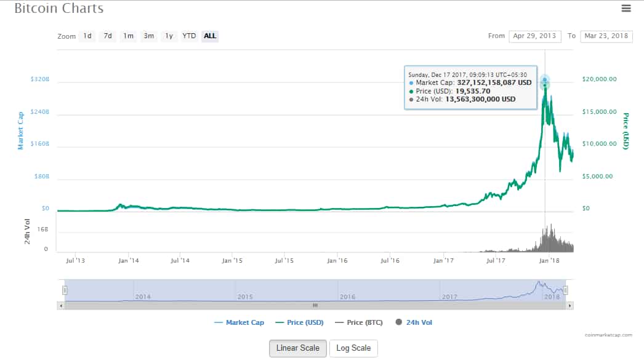Set zoom range to 1m
Image resolution: width=644 pixels, height=363 pixels.
[x=129, y=36]
